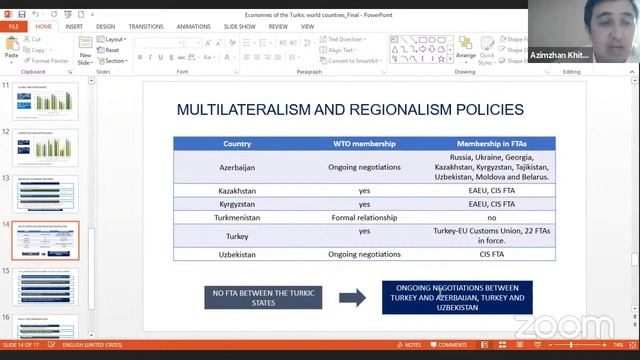Click the New Slide icon
The width and height of the screenshot is (640, 360).
pos(85,43)
